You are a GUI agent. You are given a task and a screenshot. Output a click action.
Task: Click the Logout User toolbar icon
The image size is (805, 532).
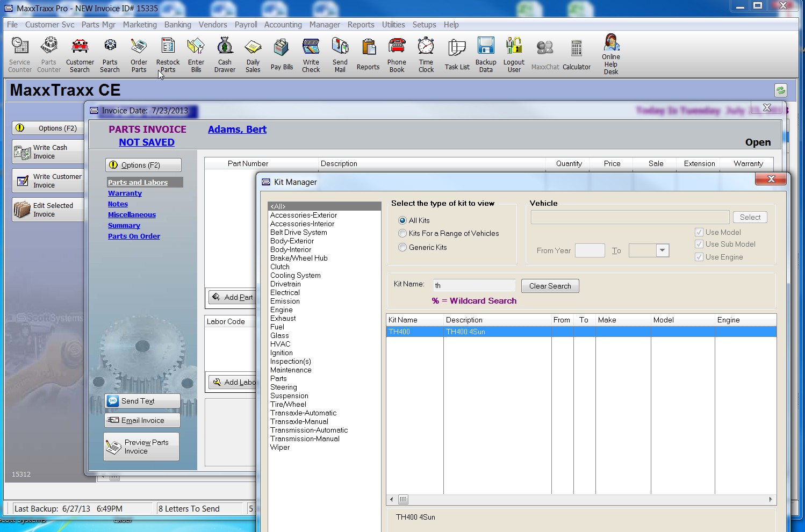514,55
